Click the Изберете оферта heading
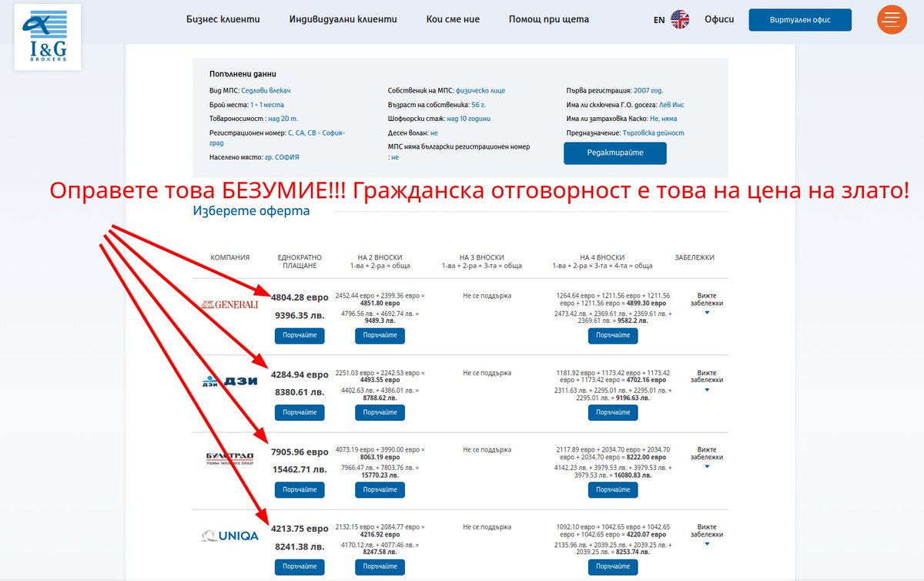 pyautogui.click(x=251, y=211)
